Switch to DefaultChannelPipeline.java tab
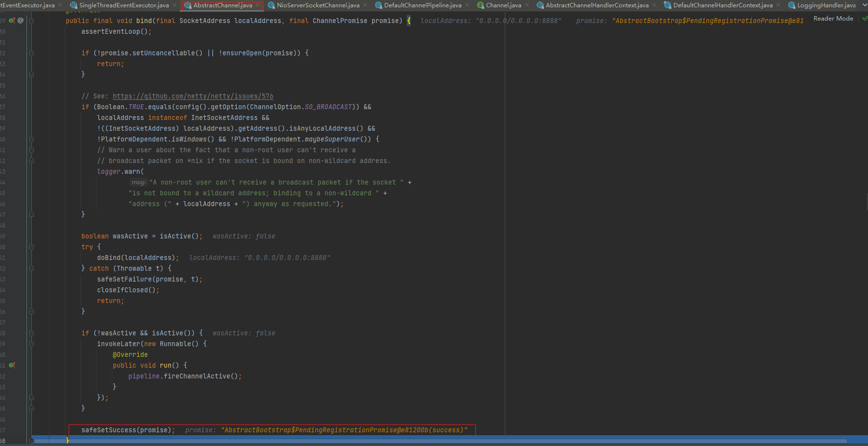This screenshot has width=868, height=446. click(422, 5)
